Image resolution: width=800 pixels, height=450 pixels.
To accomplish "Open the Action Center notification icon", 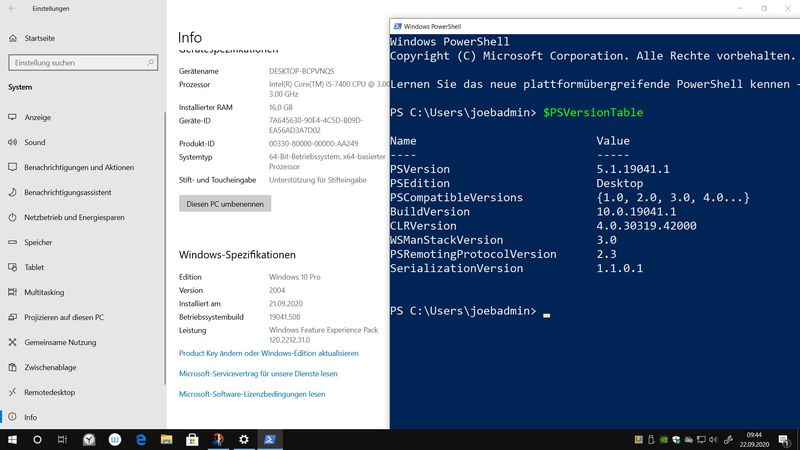I will (x=784, y=439).
